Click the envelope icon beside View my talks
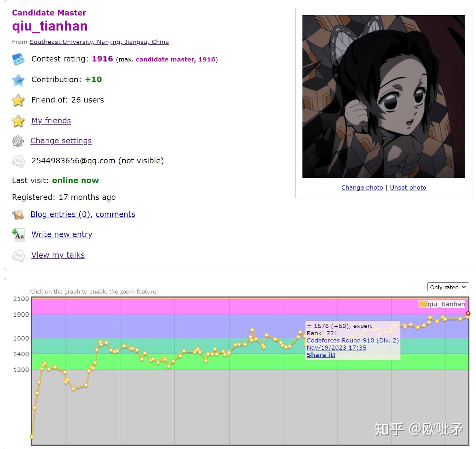476x449 pixels. pos(19,255)
